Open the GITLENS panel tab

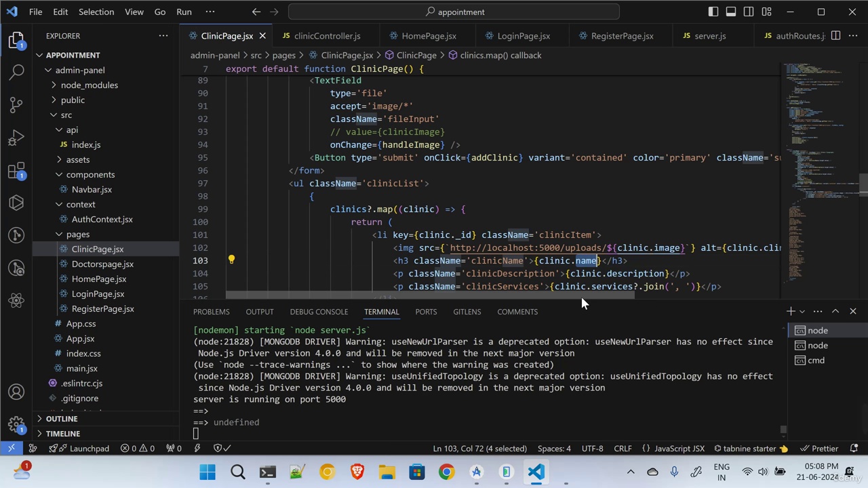(467, 311)
